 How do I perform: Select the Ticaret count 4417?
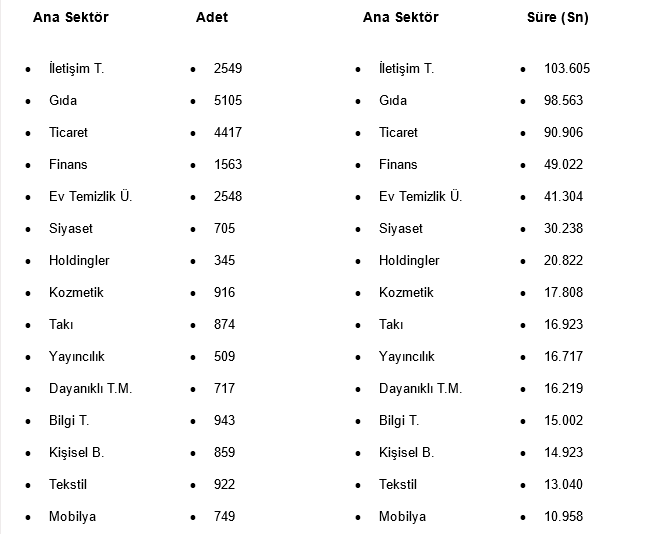coord(228,133)
